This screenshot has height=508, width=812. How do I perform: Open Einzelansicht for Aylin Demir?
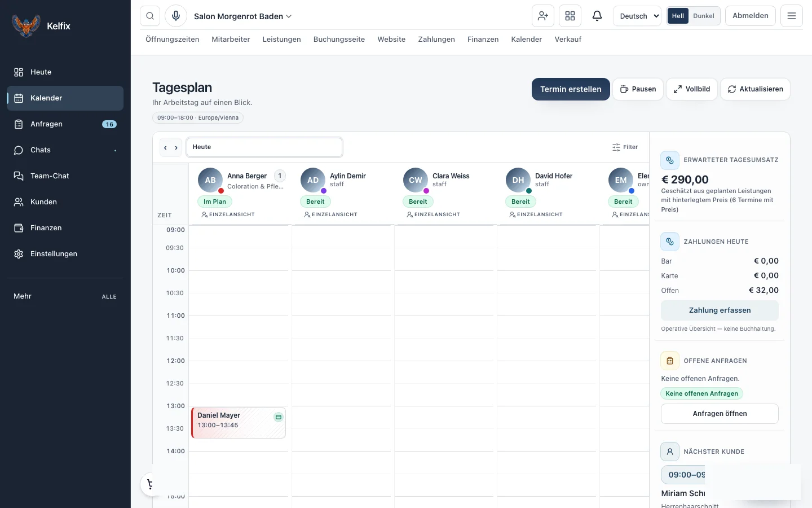(330, 214)
